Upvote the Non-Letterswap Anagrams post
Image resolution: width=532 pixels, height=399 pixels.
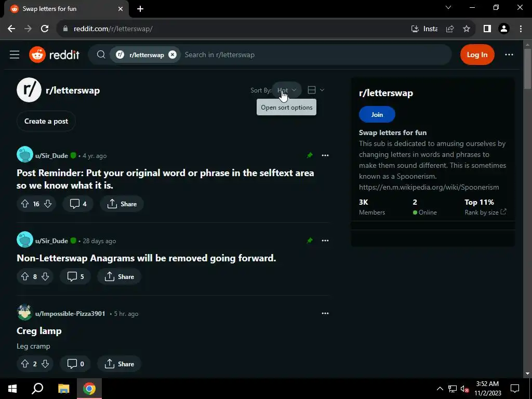25,276
